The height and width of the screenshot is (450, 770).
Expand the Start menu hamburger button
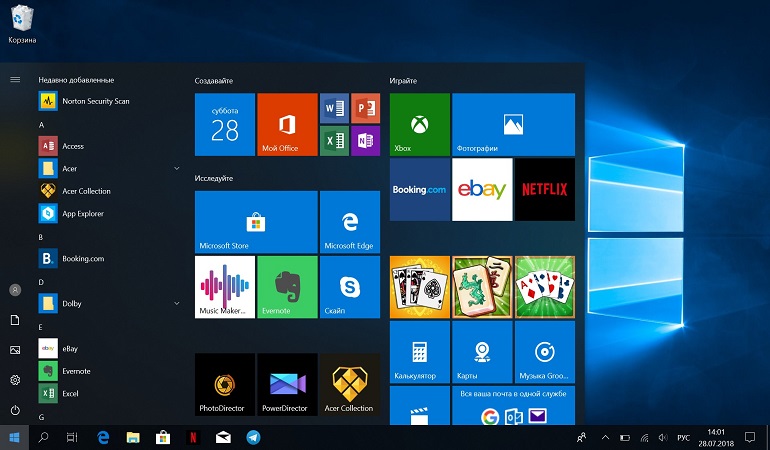tap(15, 80)
